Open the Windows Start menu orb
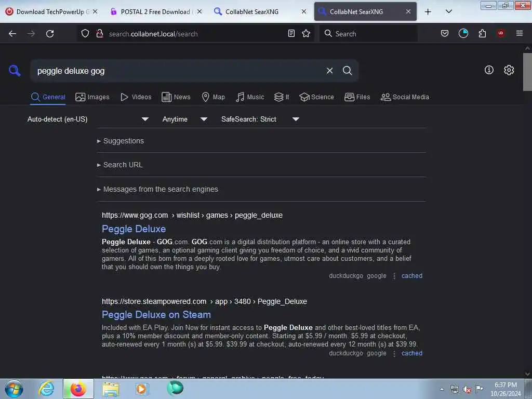Viewport: 532px width, 399px height. (x=14, y=389)
